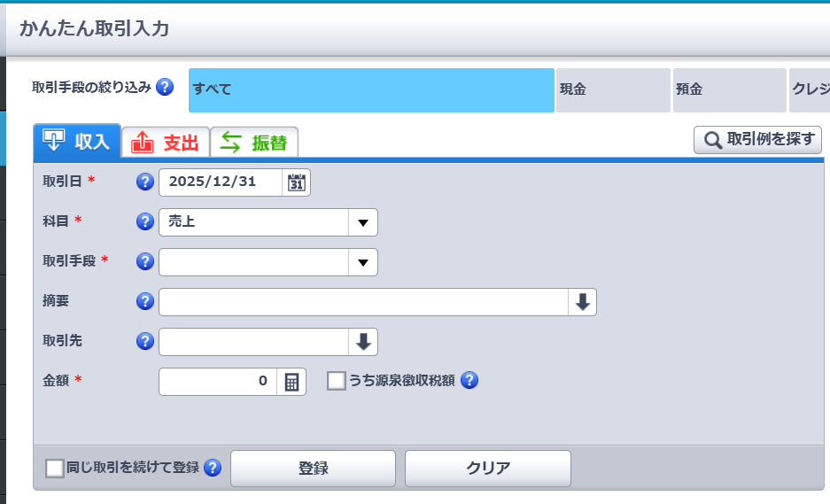Enable the うち源泉徴収税額 checkbox
830x504 pixels.
point(337,381)
